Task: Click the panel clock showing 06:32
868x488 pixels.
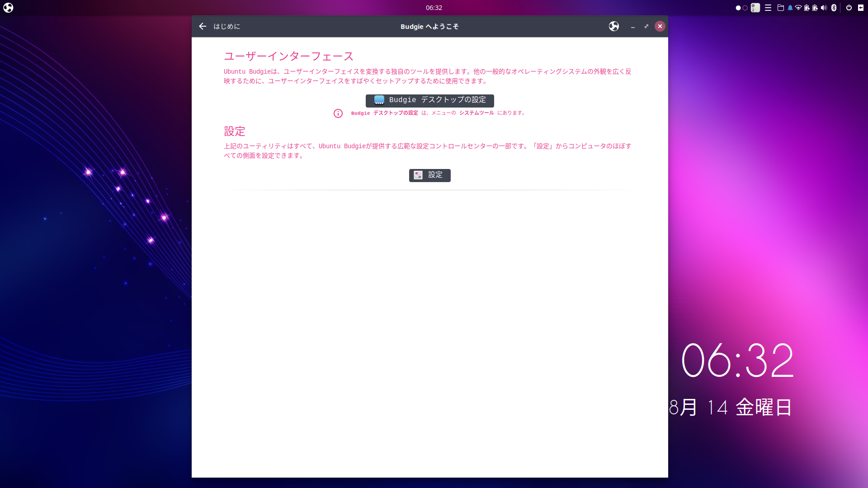Action: coord(434,8)
